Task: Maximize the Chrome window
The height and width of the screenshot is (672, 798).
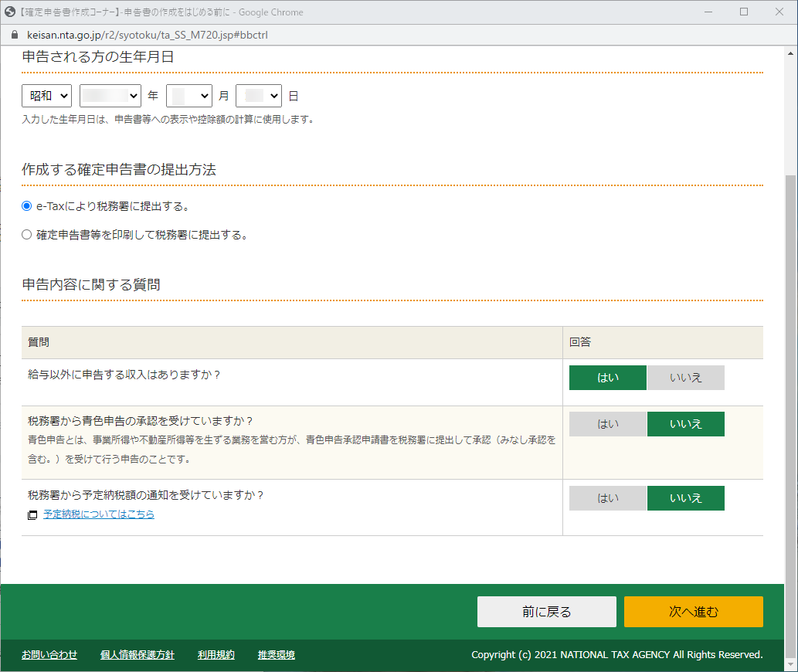Action: (x=744, y=12)
